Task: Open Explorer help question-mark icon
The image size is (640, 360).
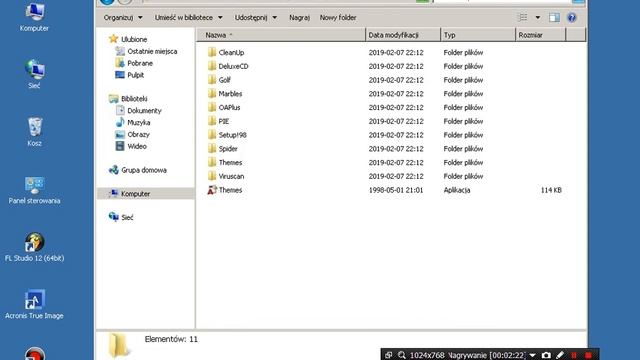Action: [571, 18]
